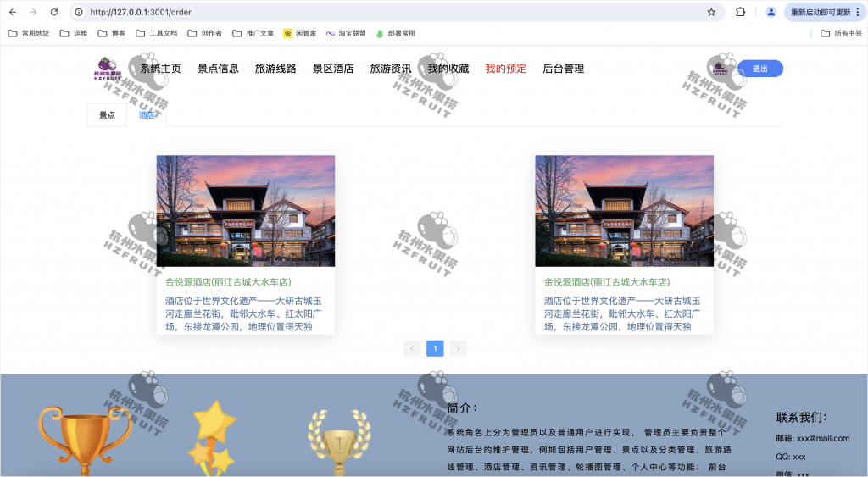The height and width of the screenshot is (477, 868).
Task: Click the 邮箱 xxx@mail.com contact line
Action: [813, 438]
